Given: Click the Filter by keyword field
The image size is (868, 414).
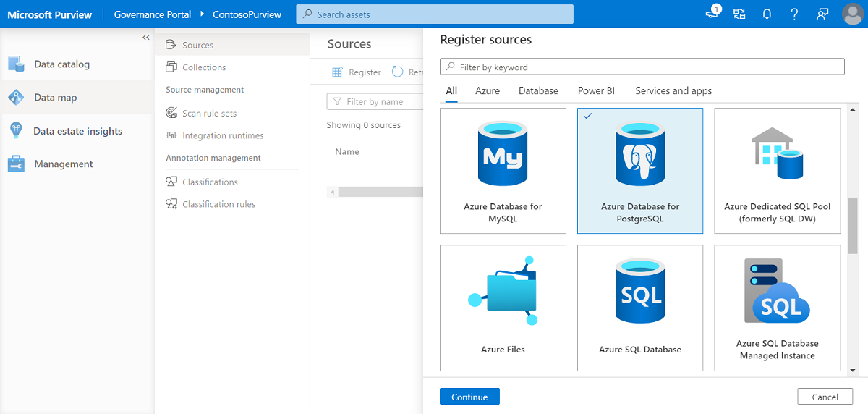Looking at the screenshot, I should (642, 67).
